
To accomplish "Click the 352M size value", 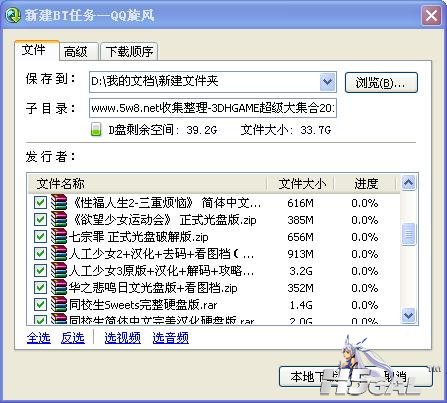I will 301,288.
